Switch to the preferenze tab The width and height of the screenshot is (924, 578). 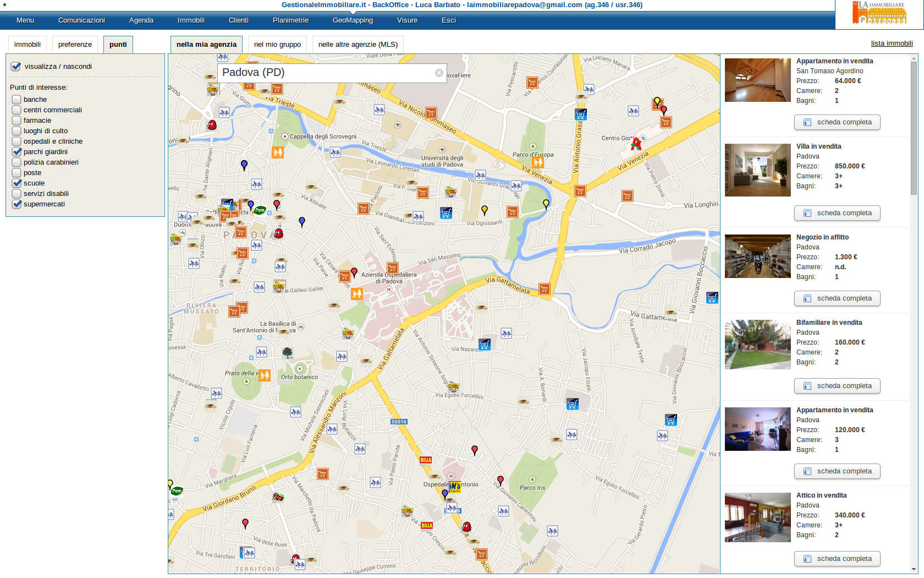75,45
